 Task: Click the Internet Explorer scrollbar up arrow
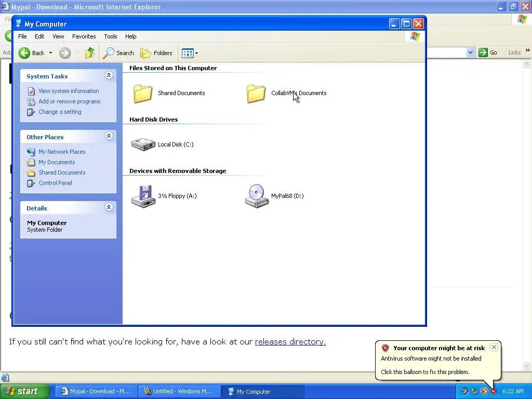click(x=527, y=64)
